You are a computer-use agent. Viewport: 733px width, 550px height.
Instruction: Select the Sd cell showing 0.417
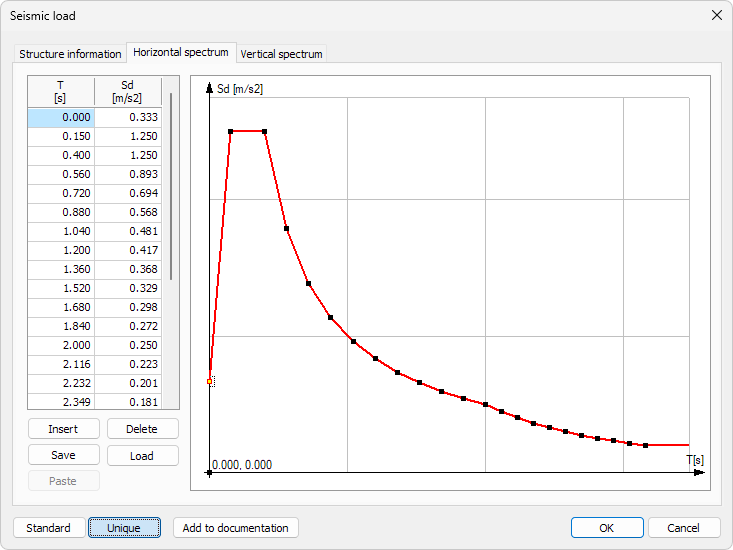tap(128, 250)
